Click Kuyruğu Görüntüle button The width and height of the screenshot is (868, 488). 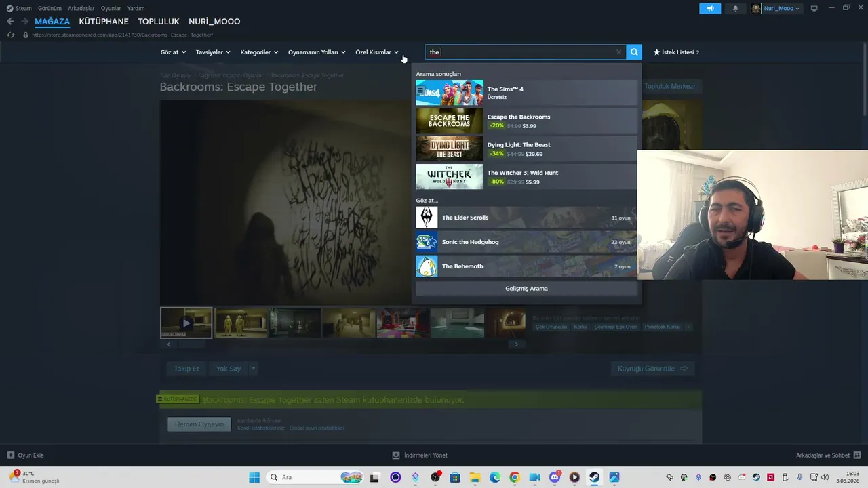(652, 369)
